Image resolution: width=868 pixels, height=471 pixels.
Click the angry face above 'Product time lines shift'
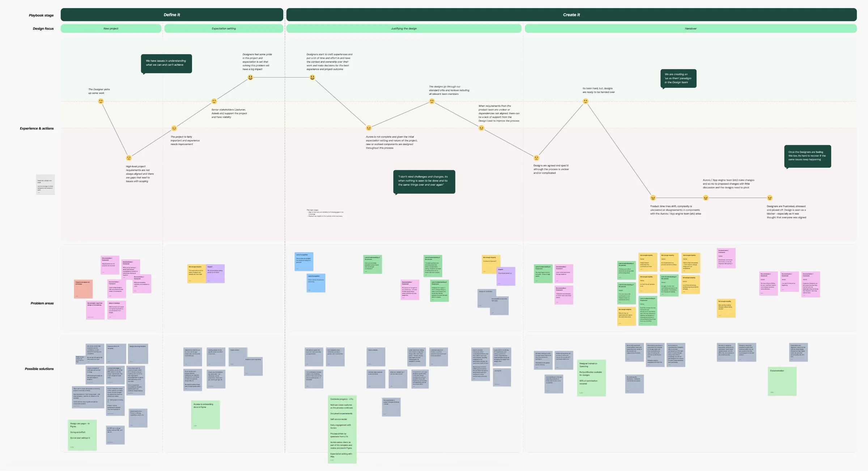[x=653, y=198]
